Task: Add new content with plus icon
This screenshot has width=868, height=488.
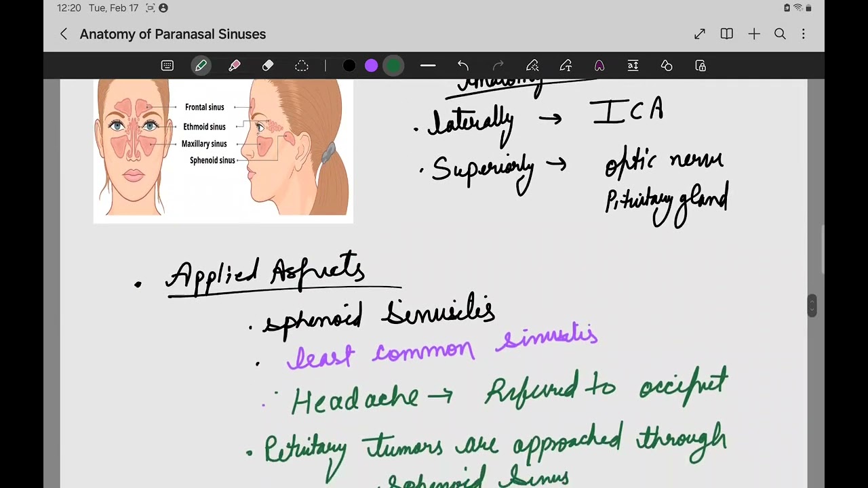Action: coord(754,34)
